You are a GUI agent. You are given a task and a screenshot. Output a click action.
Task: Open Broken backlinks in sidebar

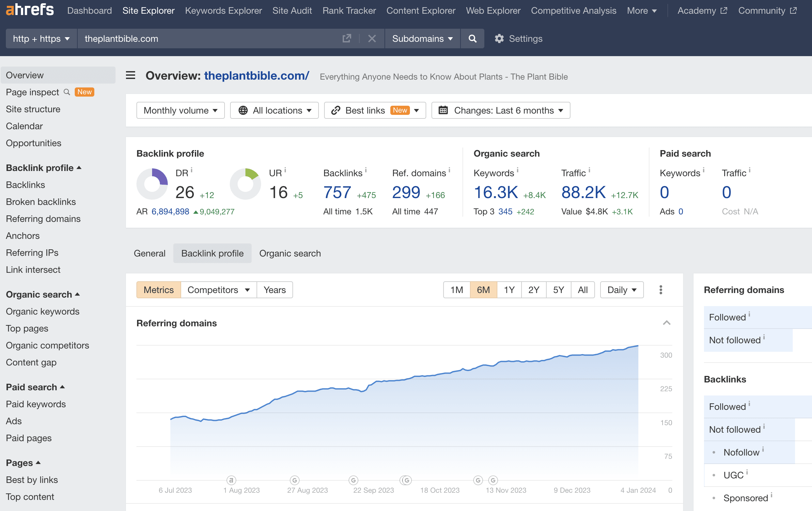[x=41, y=202]
